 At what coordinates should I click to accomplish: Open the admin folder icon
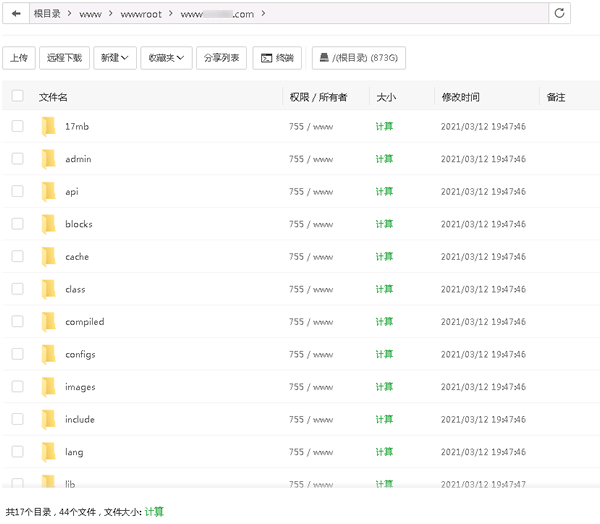(49, 159)
